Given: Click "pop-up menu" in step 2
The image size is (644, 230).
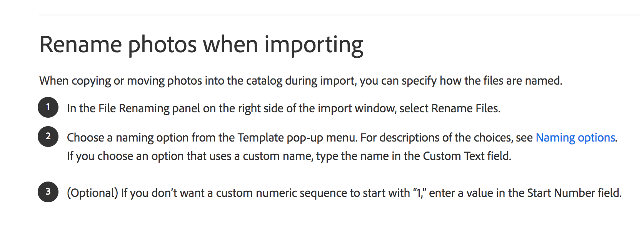Looking at the screenshot, I should pos(322,138).
